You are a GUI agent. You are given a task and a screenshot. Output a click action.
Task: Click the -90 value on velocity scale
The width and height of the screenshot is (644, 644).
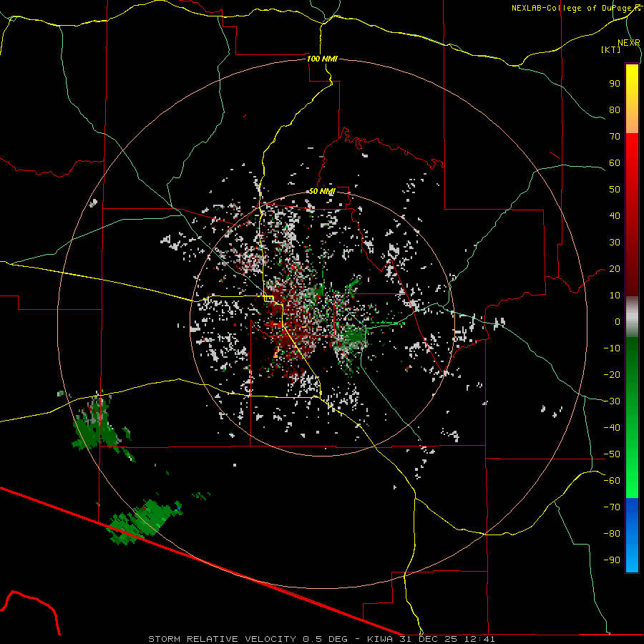pos(612,560)
